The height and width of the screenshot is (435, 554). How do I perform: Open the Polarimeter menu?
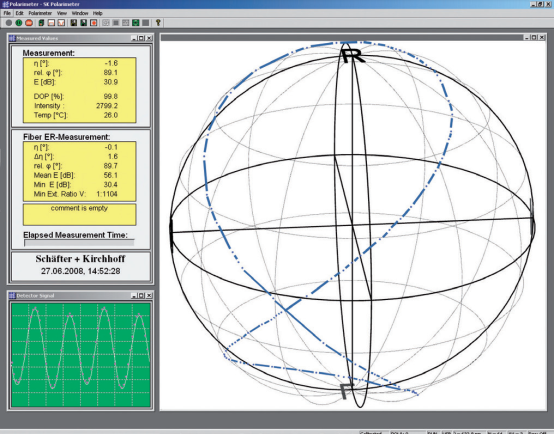tap(40, 13)
